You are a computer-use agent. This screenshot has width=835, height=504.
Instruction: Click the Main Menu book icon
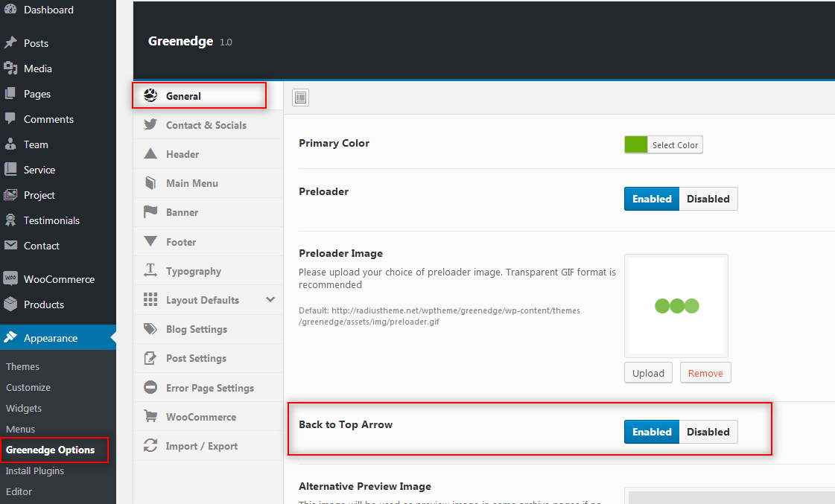150,183
